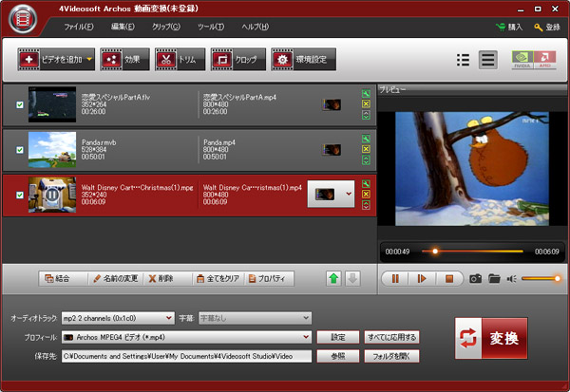The image size is (570, 392).
Task: Click the 設定 (Settings) button next to the profile dropdown
Action: (x=338, y=337)
